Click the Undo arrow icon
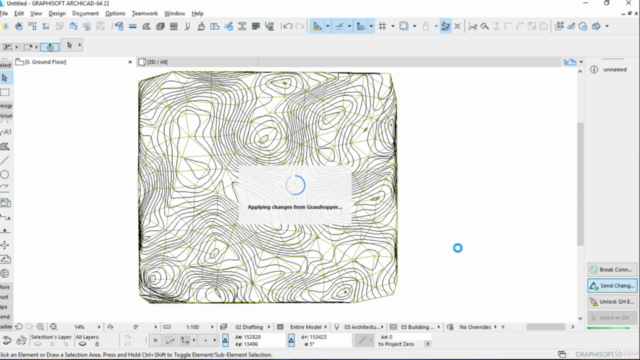 pyautogui.click(x=287, y=26)
